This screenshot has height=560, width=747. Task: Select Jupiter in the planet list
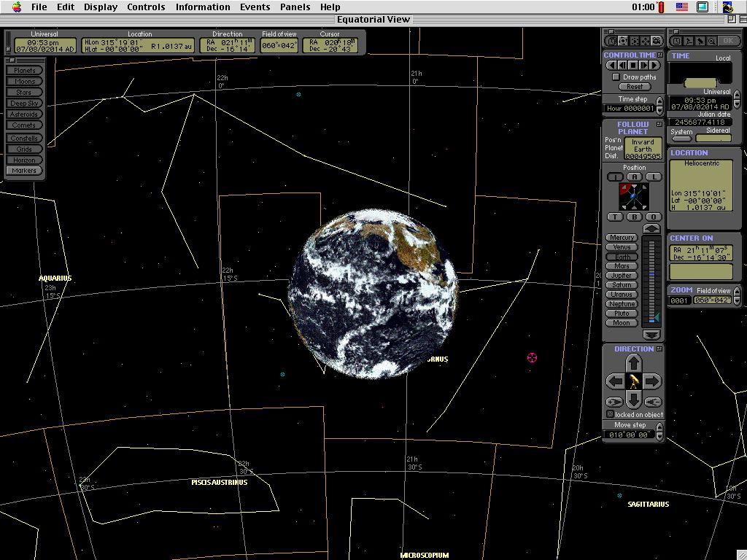click(x=622, y=276)
